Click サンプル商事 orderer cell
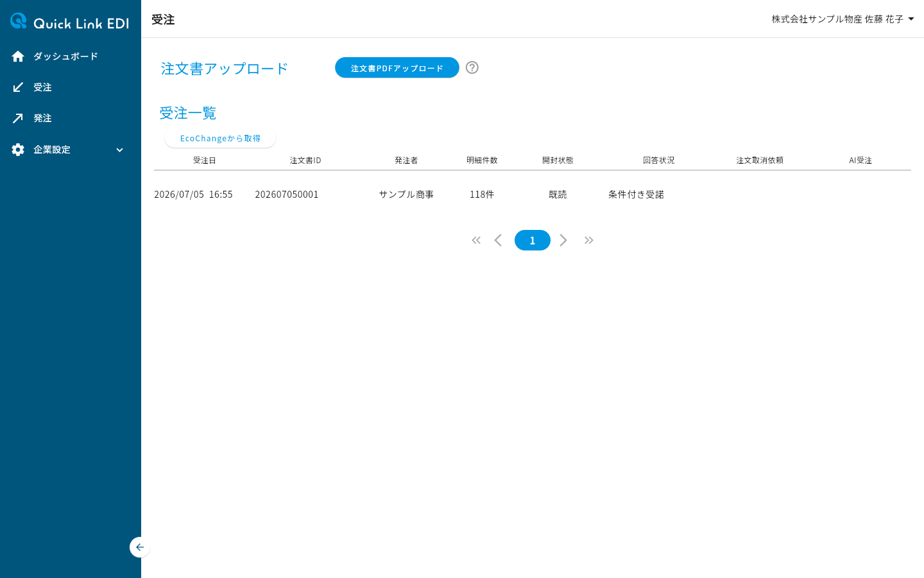This screenshot has height=578, width=924. coord(406,195)
